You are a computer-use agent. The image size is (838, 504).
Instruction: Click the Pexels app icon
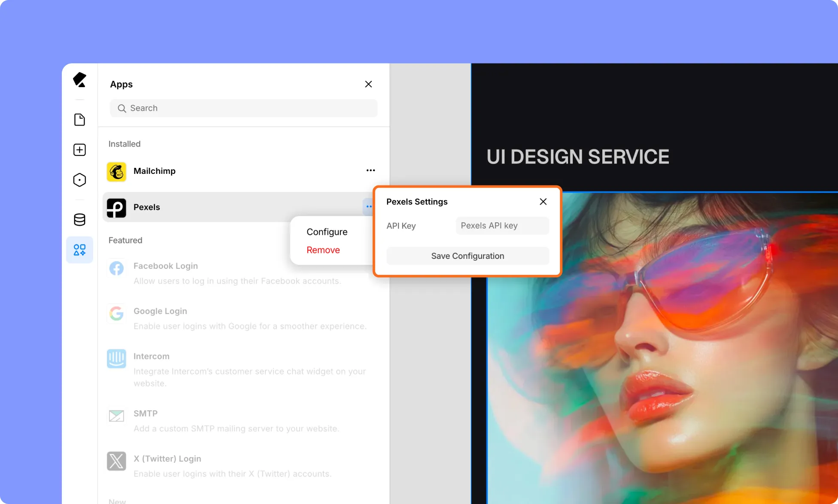116,208
